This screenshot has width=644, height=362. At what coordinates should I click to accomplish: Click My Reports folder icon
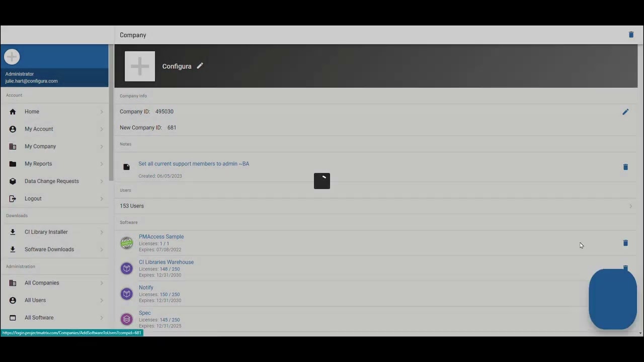13,164
